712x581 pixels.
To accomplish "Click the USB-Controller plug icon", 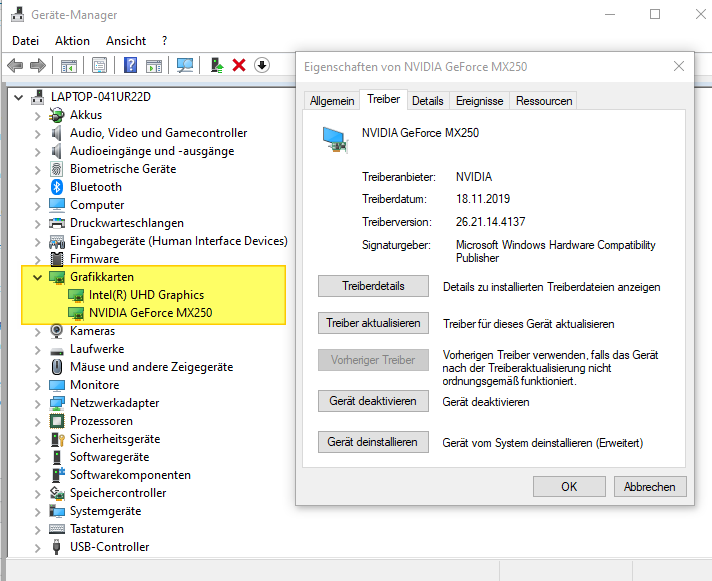I will coord(57,547).
